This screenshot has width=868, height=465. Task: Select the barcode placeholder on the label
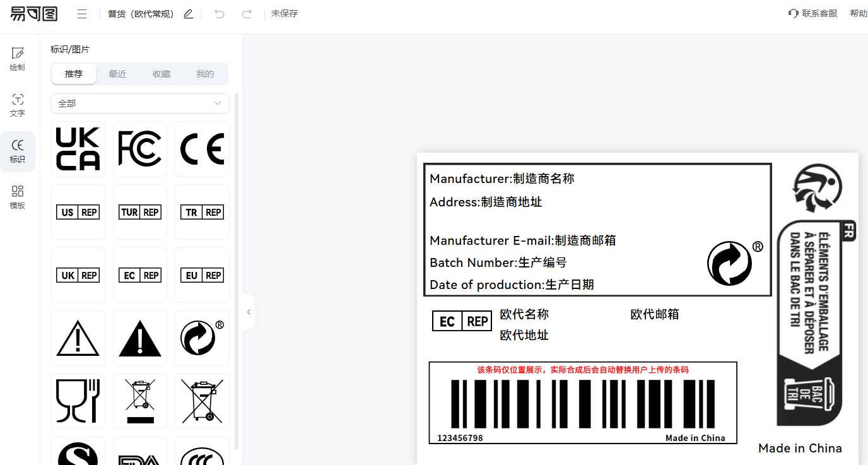583,403
